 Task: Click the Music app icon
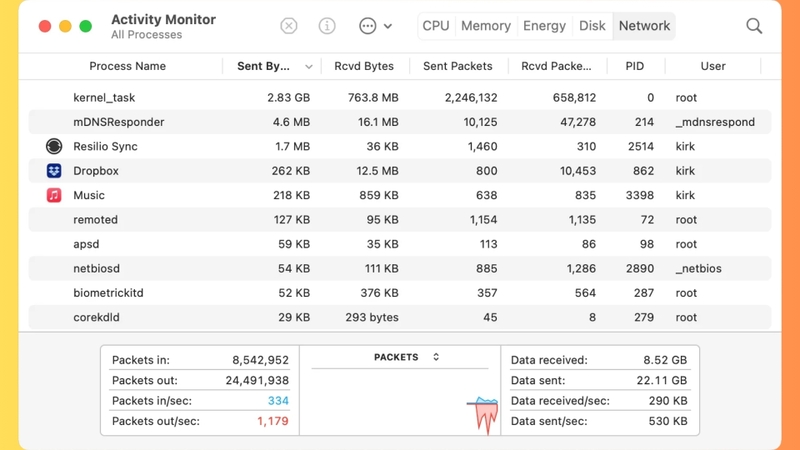click(54, 195)
